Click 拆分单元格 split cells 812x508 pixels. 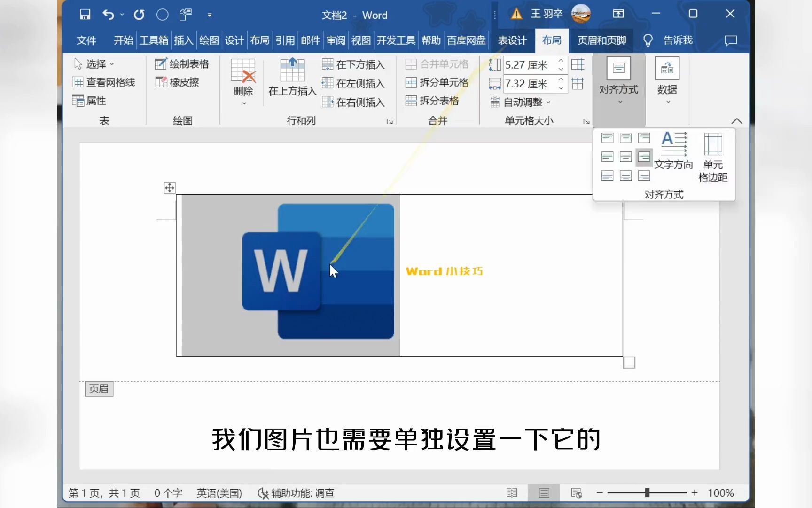(x=437, y=82)
